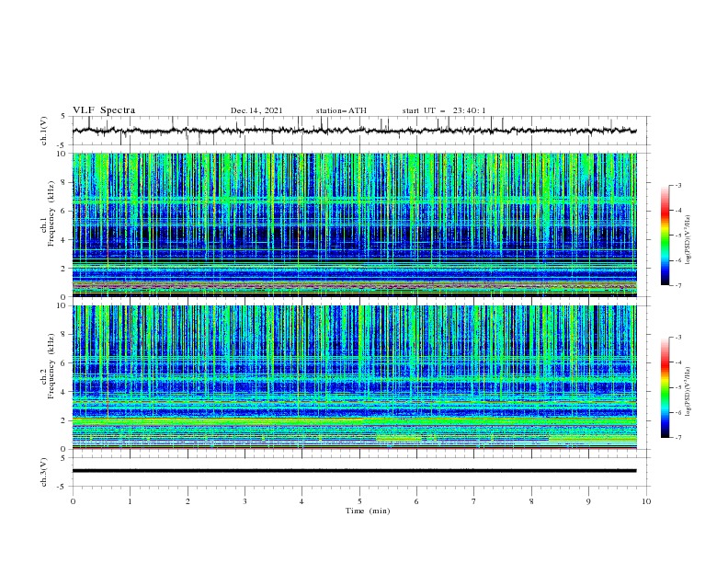728x563 pixels.
Task: Click the time axis tick label "10"
Action: pos(646,501)
